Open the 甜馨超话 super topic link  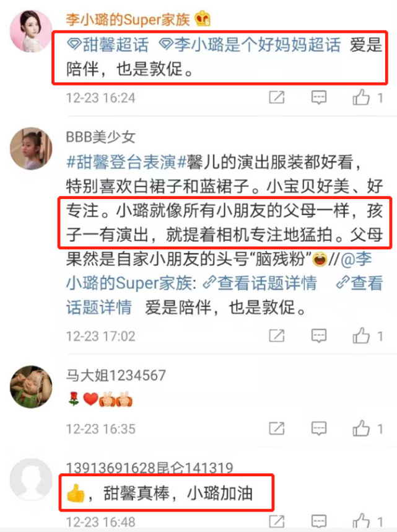[x=108, y=45]
